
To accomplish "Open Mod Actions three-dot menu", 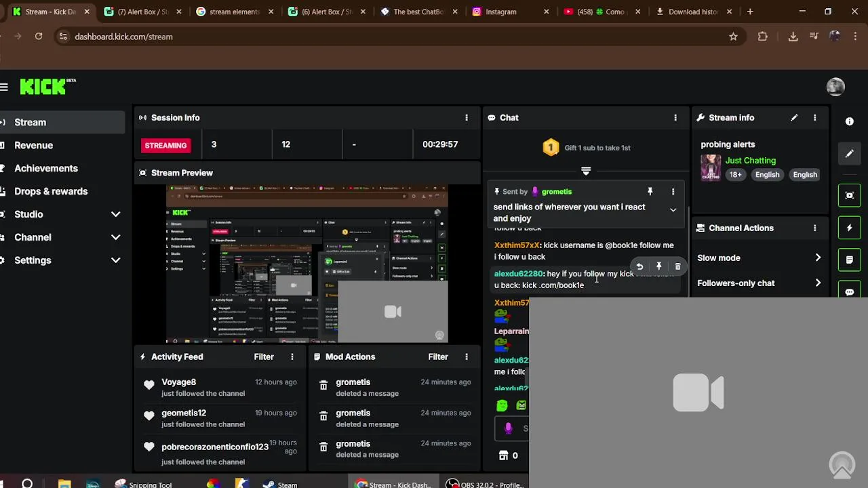I will point(467,357).
